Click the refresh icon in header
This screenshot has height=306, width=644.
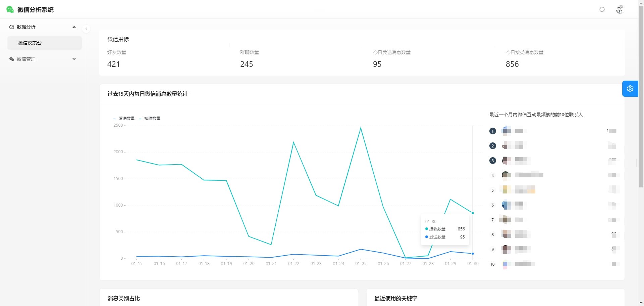(602, 9)
